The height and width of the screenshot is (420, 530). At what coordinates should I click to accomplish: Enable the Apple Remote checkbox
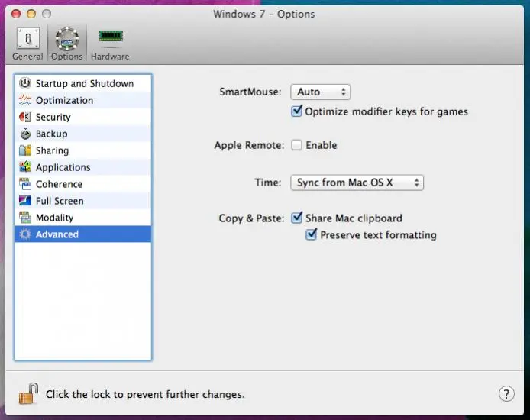[297, 145]
